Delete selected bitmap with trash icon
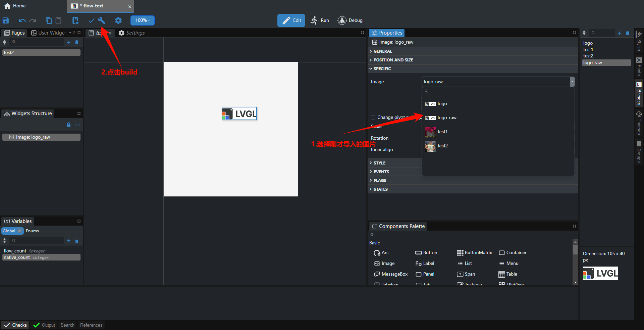644x330 pixels. tap(628, 33)
